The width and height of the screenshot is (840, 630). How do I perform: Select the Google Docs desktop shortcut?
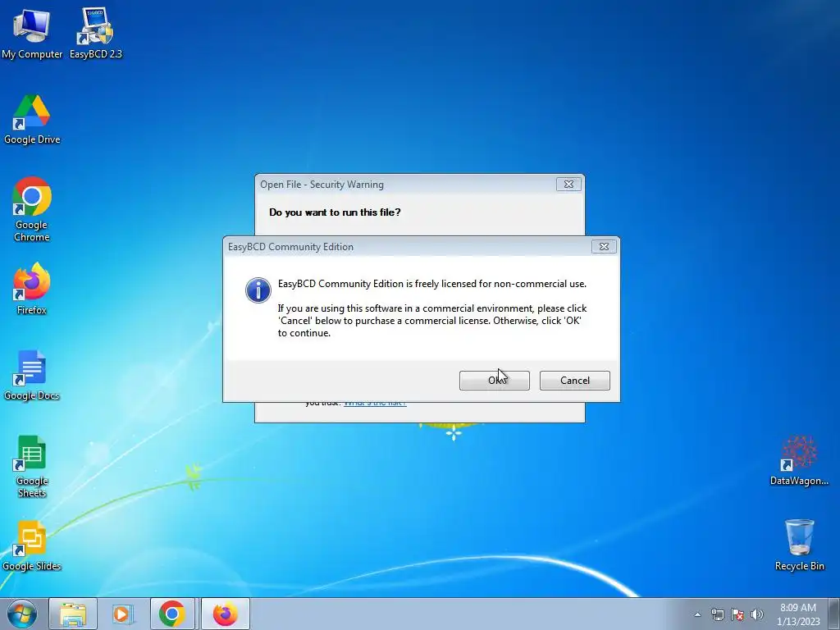point(32,375)
